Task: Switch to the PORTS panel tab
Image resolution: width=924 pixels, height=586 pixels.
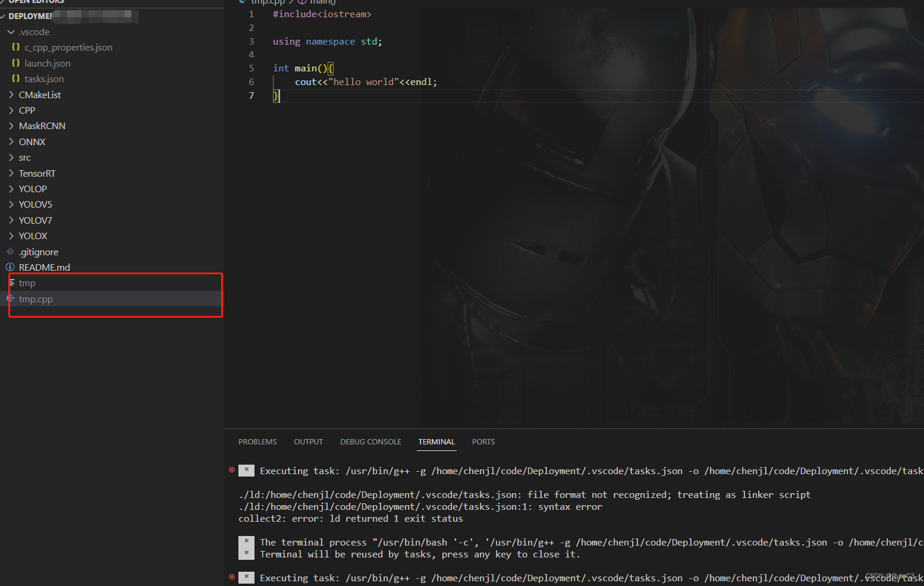Action: tap(483, 442)
